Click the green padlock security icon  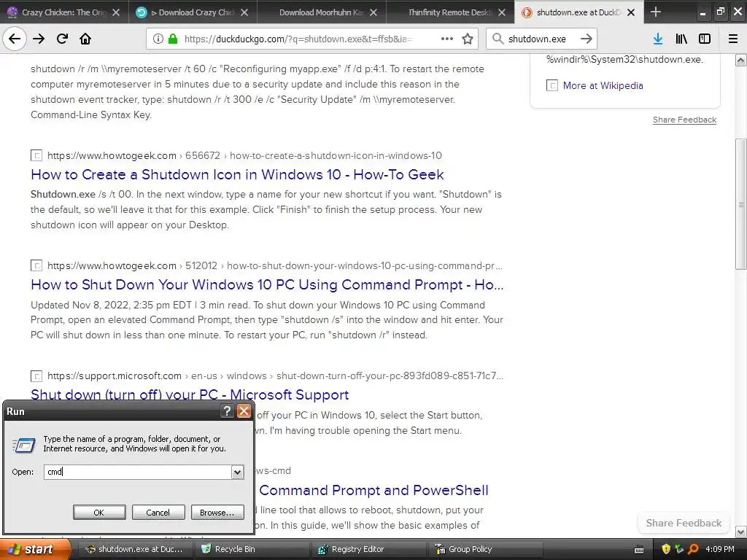click(x=173, y=39)
